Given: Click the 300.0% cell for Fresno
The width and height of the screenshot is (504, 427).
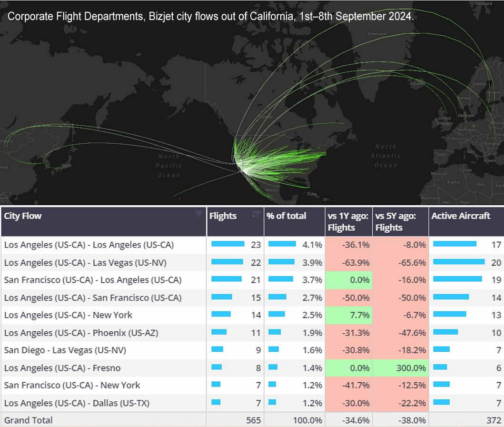Looking at the screenshot, I should pyautogui.click(x=400, y=368).
